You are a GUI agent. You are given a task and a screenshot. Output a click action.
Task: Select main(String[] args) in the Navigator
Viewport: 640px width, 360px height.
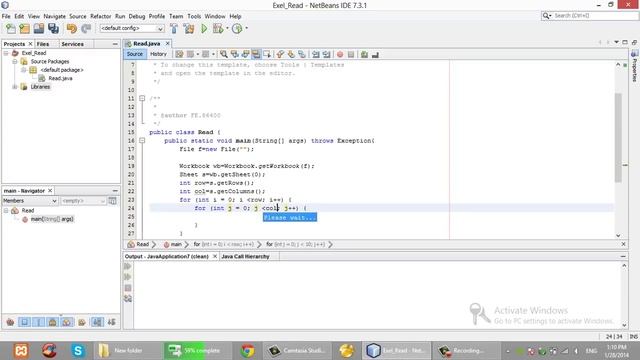pyautogui.click(x=52, y=219)
